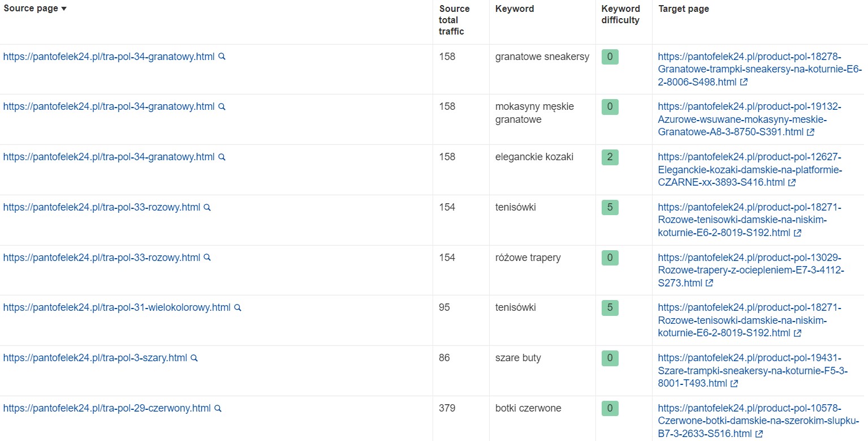
Task: Click traffic value 158 in granatowe sneakersy row
Action: click(447, 57)
